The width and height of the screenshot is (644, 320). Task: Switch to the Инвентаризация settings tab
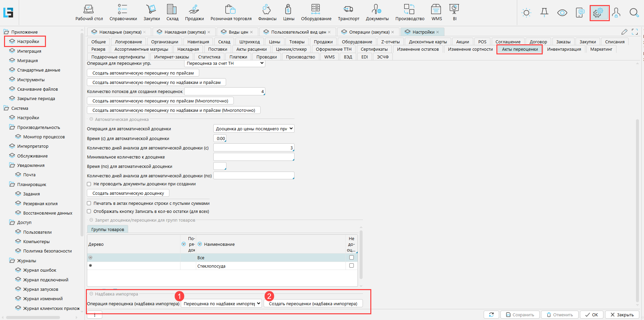pyautogui.click(x=564, y=49)
